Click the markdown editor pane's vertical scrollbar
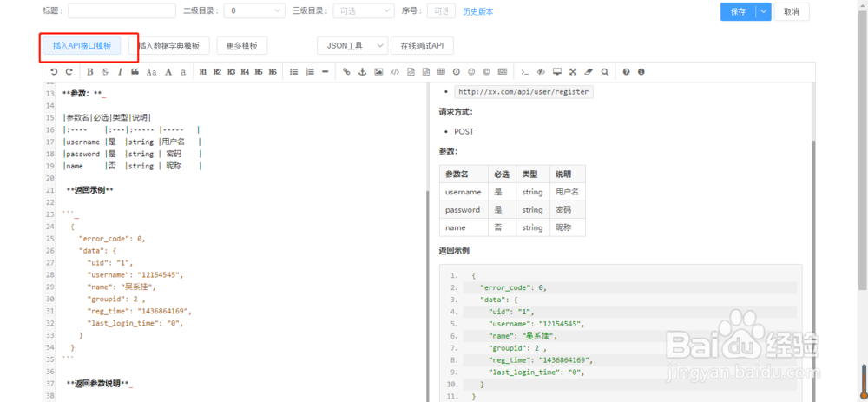The image size is (868, 402). point(426,296)
